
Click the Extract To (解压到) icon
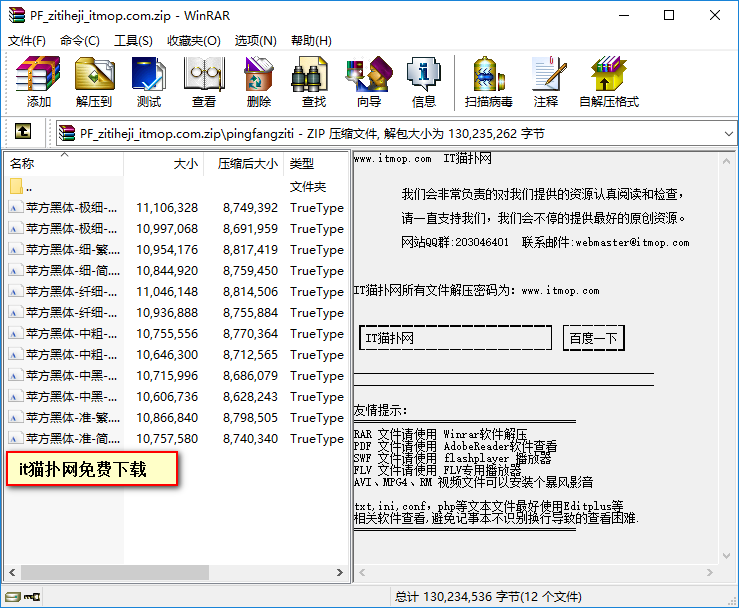pyautogui.click(x=94, y=82)
